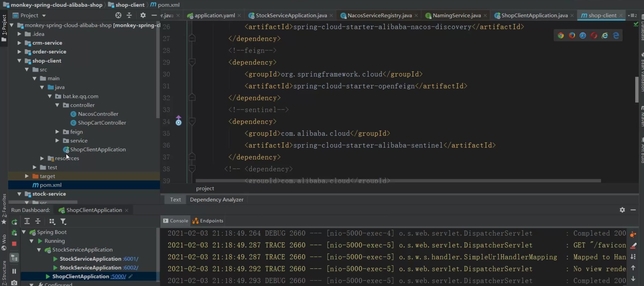644x286 pixels.
Task: Click the up arrow icon right of console
Action: pos(633,268)
